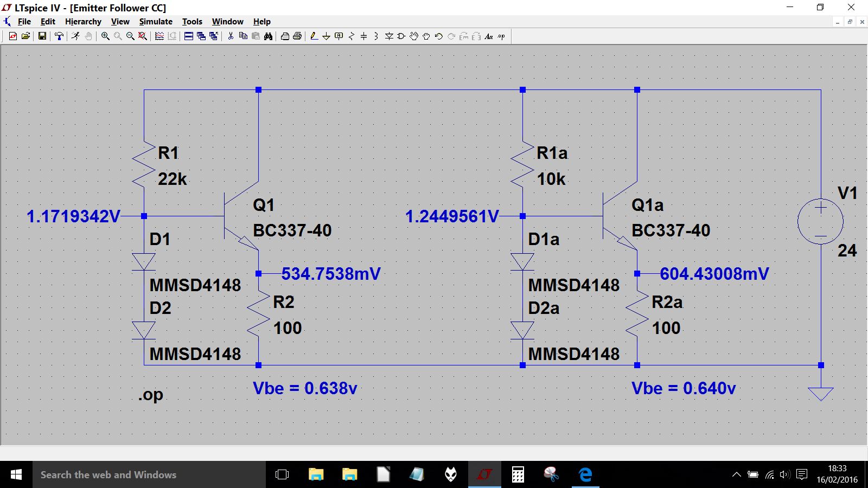Click the Paste clipboard icon

pyautogui.click(x=256, y=36)
